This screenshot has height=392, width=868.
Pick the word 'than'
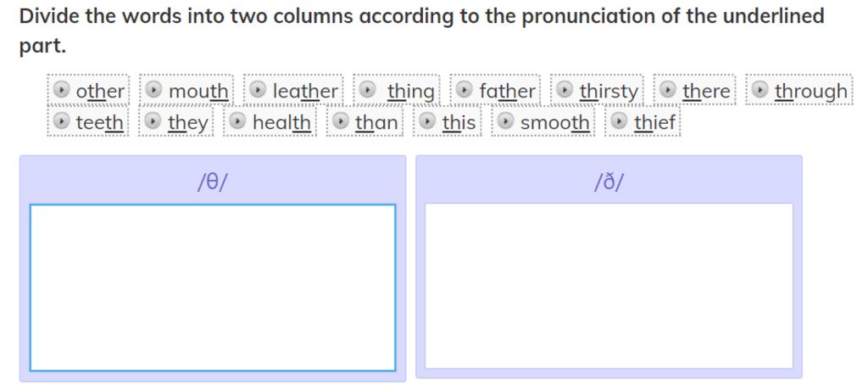376,123
